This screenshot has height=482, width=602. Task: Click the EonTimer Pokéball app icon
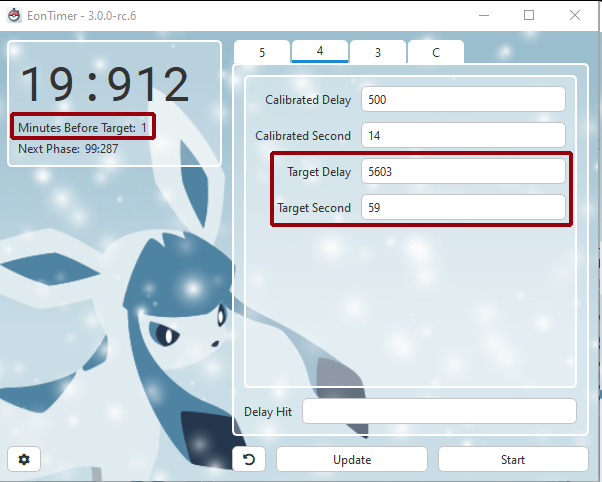(x=14, y=16)
